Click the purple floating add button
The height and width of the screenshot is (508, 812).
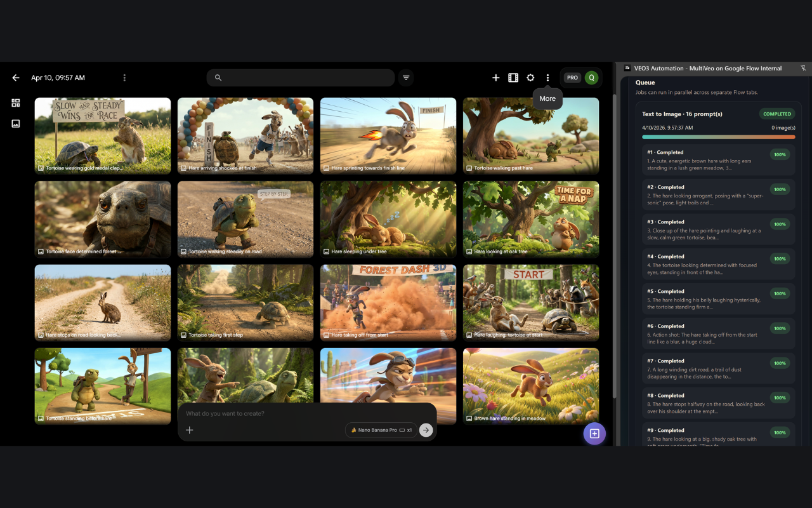(594, 433)
